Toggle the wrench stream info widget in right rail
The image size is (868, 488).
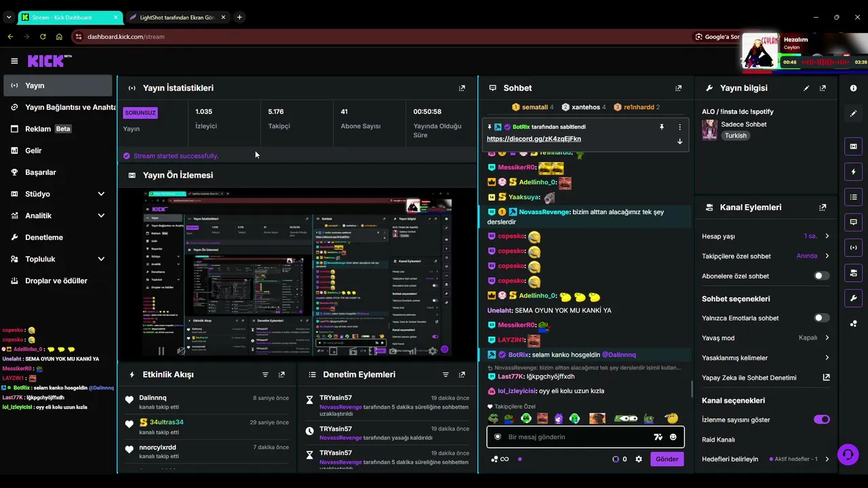(853, 298)
